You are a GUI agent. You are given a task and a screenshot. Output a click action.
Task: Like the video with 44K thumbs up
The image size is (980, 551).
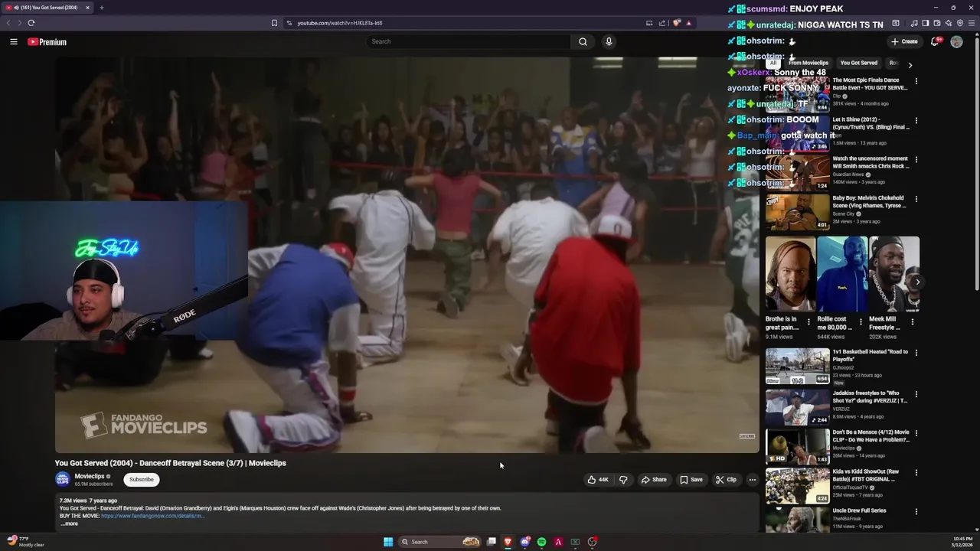598,480
